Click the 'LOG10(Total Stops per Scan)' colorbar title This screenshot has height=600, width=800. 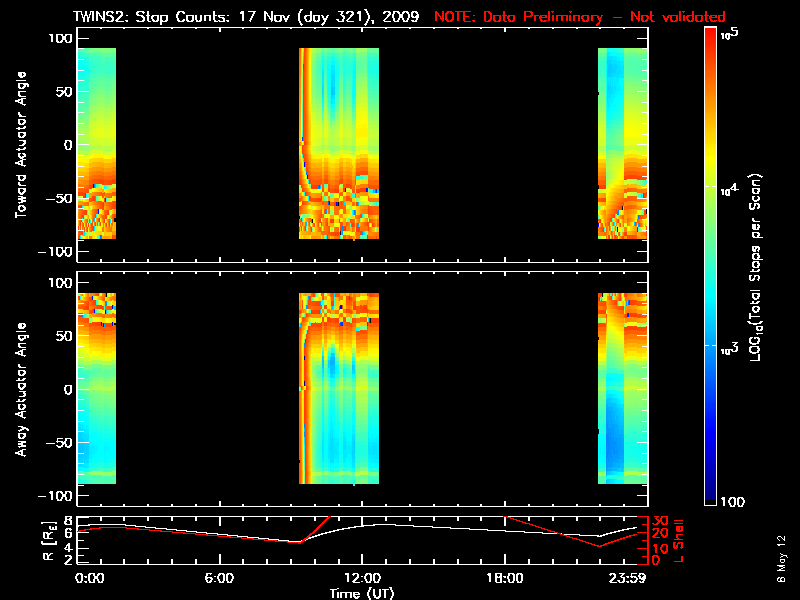click(756, 267)
